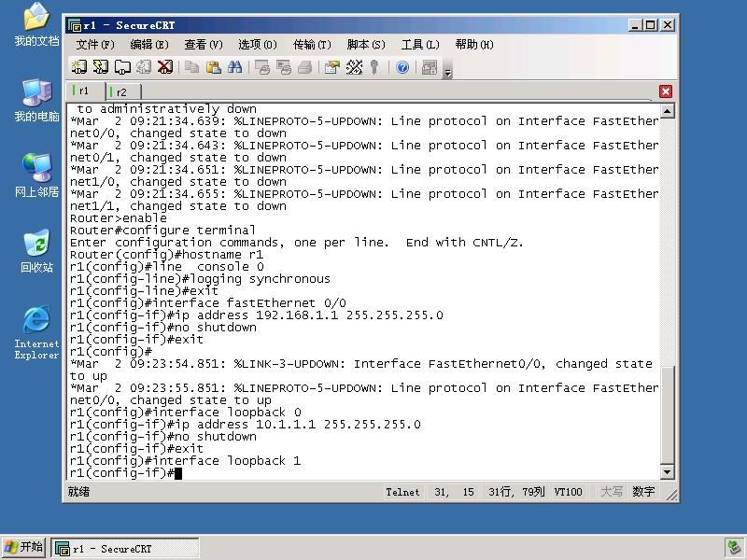Close the active tab with red X

[666, 91]
